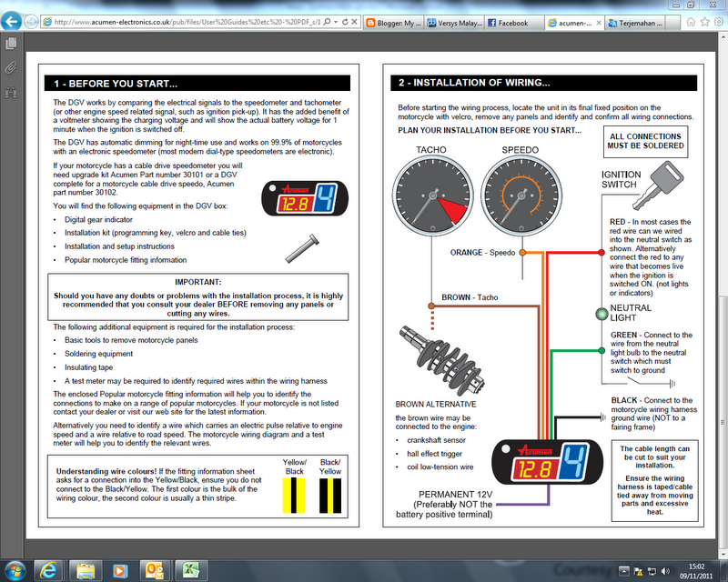Viewport: 728px width, 582px height.
Task: Open browser settings with the gear icon
Action: (x=719, y=22)
